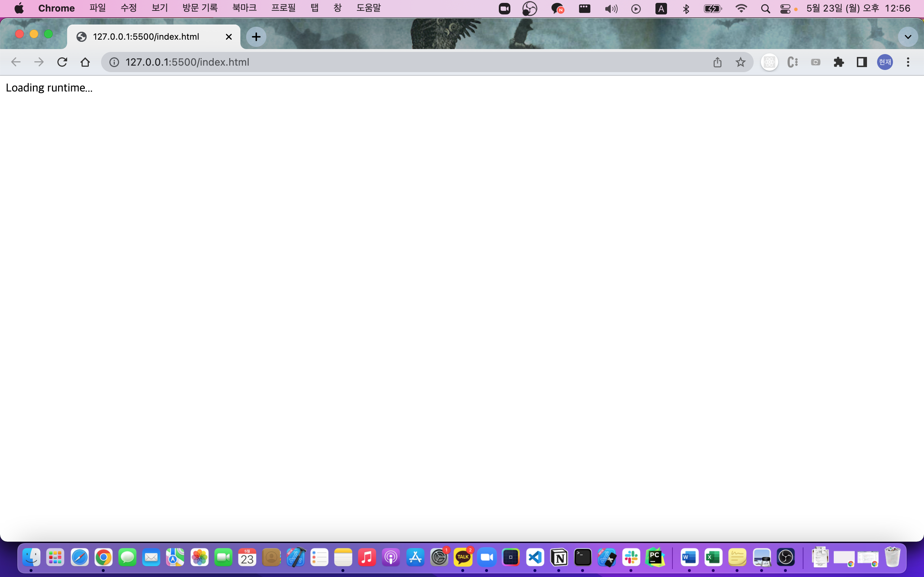Open the share page icon
The image size is (924, 577).
[717, 62]
